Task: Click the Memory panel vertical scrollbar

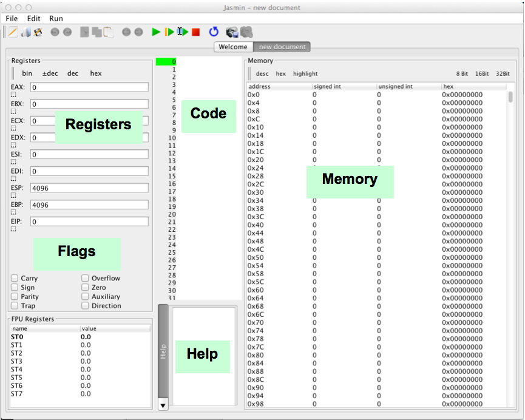Action: (510, 97)
